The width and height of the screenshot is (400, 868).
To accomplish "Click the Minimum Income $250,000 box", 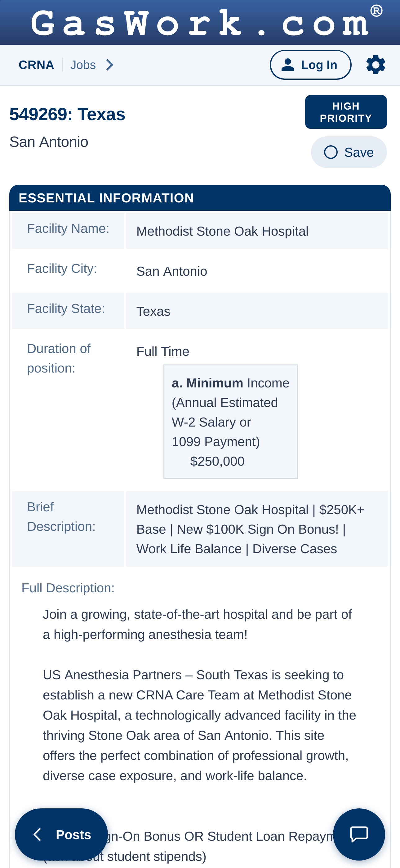I will click(x=230, y=422).
